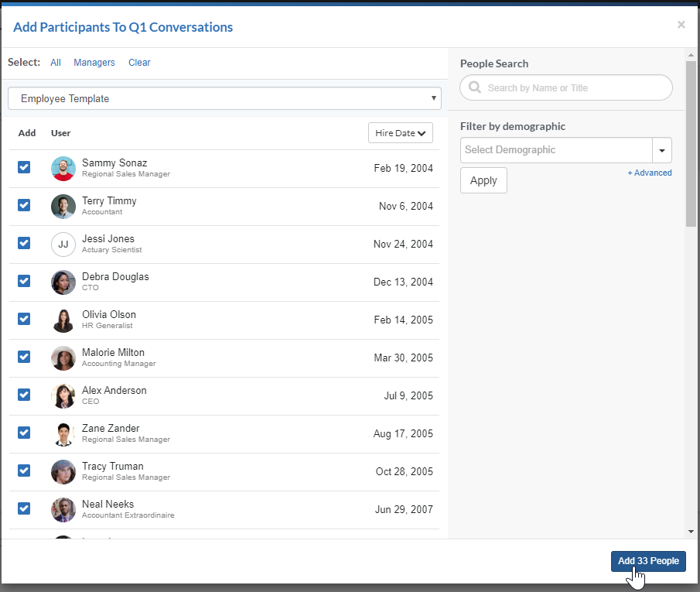Uncheck Sammy Sonaz checkbox
This screenshot has height=592, width=700.
click(24, 168)
